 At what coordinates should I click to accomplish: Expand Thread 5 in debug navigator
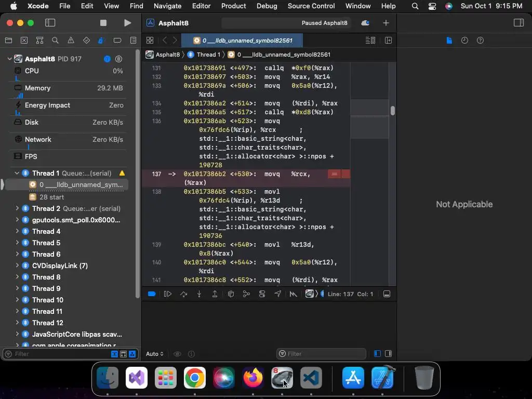pos(17,243)
